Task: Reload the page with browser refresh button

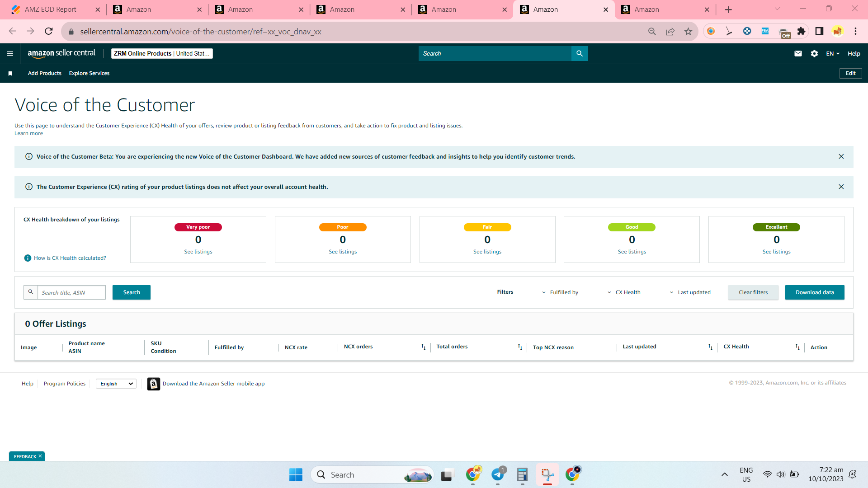Action: tap(49, 31)
